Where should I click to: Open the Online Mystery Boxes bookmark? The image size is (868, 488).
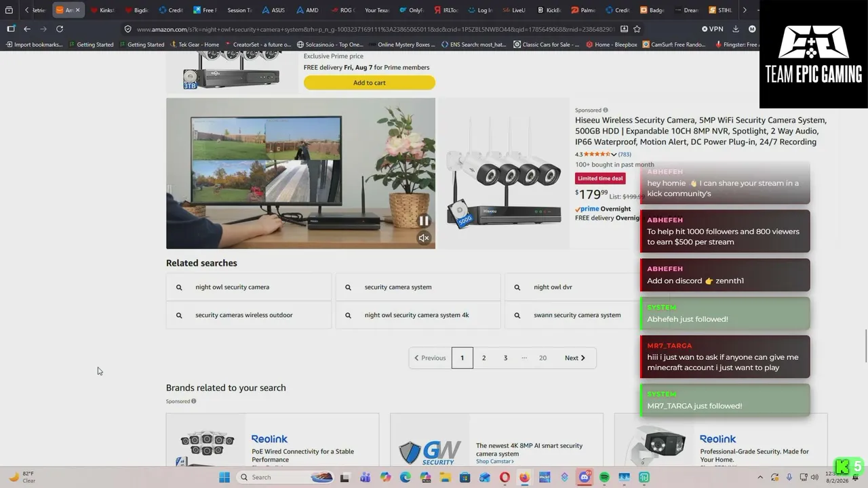click(x=401, y=45)
